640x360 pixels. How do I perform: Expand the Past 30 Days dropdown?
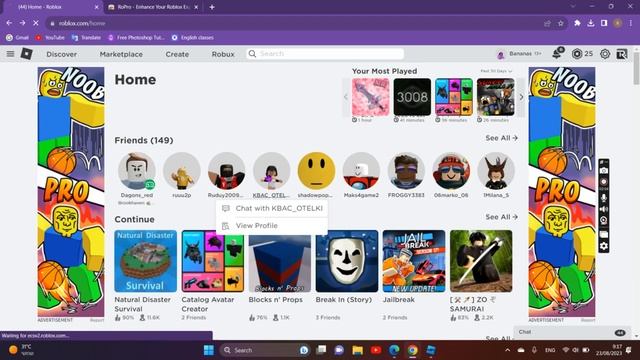[496, 71]
